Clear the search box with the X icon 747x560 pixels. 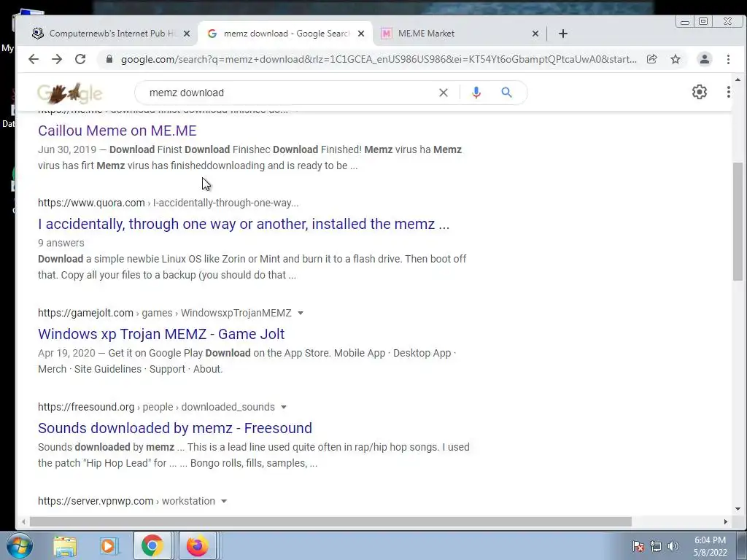443,93
